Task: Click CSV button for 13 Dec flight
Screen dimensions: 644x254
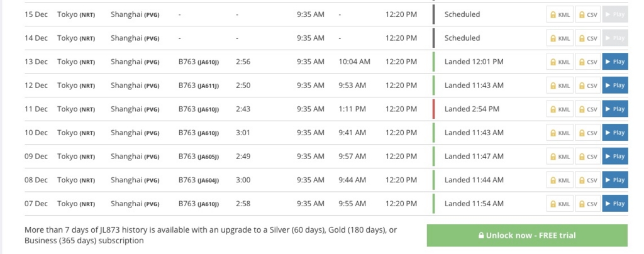Action: click(x=587, y=62)
